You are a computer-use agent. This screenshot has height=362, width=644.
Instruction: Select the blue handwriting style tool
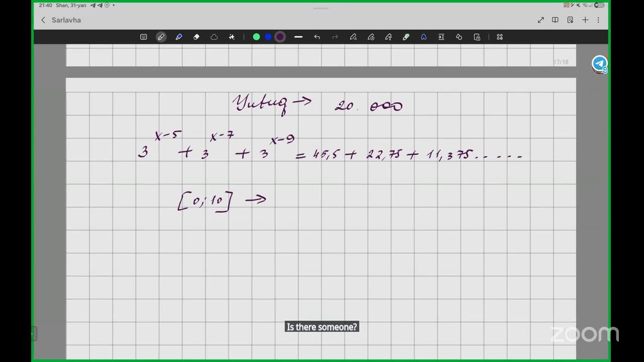coord(424,37)
